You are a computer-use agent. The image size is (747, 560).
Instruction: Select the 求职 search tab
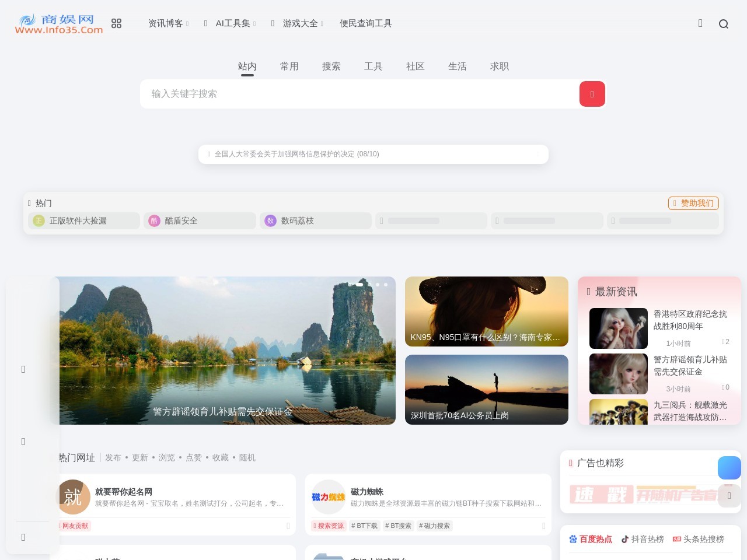pyautogui.click(x=500, y=66)
